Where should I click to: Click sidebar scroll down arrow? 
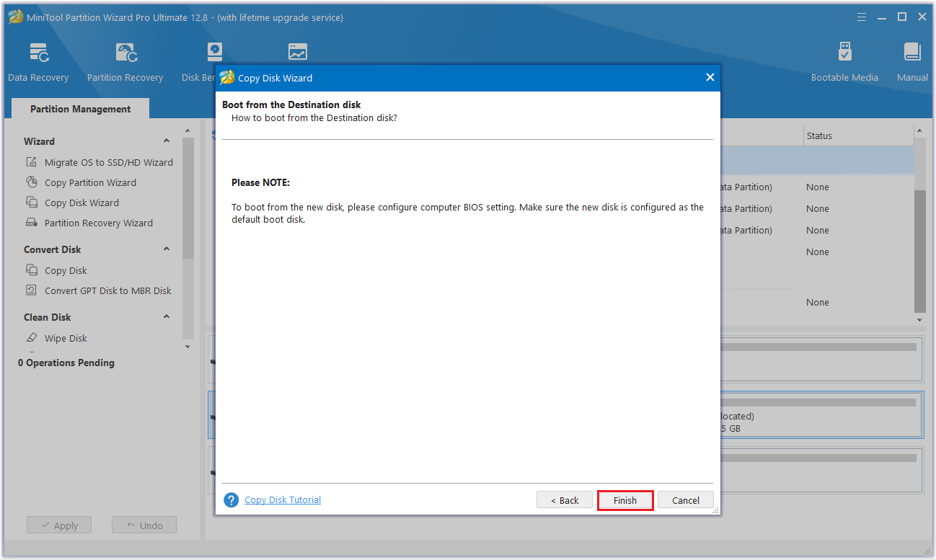[x=188, y=347]
